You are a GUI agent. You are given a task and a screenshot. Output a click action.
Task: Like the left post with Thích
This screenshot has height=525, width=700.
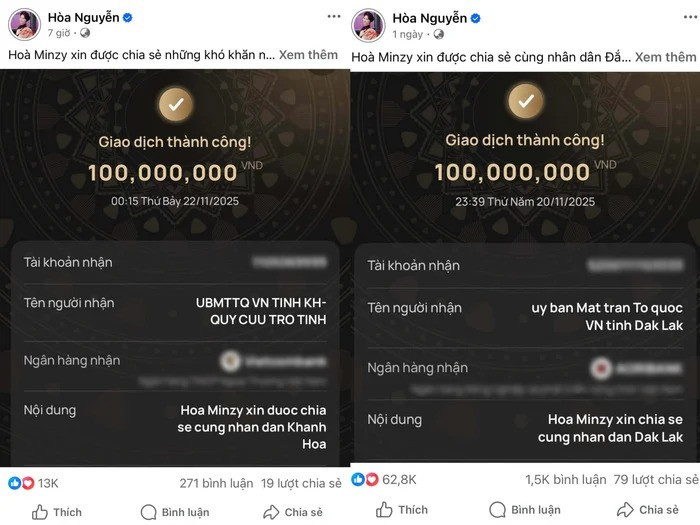pyautogui.click(x=57, y=512)
